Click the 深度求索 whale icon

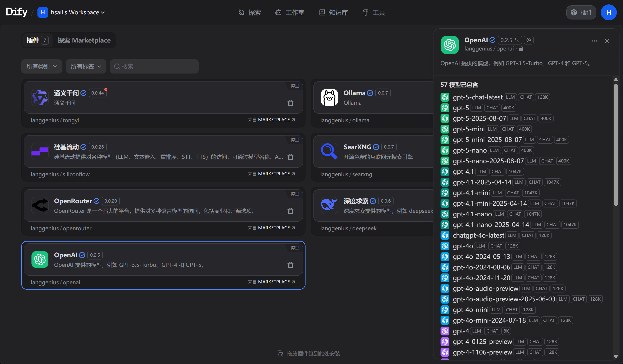tap(329, 205)
